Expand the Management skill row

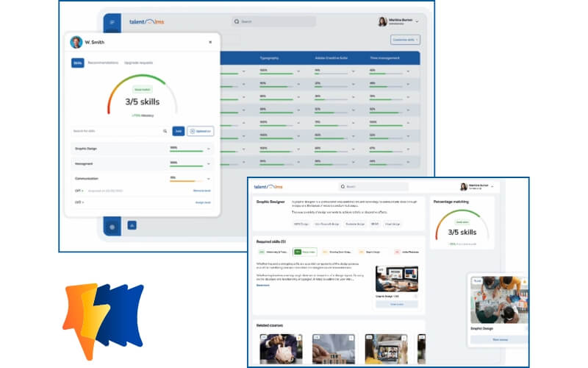(x=209, y=163)
